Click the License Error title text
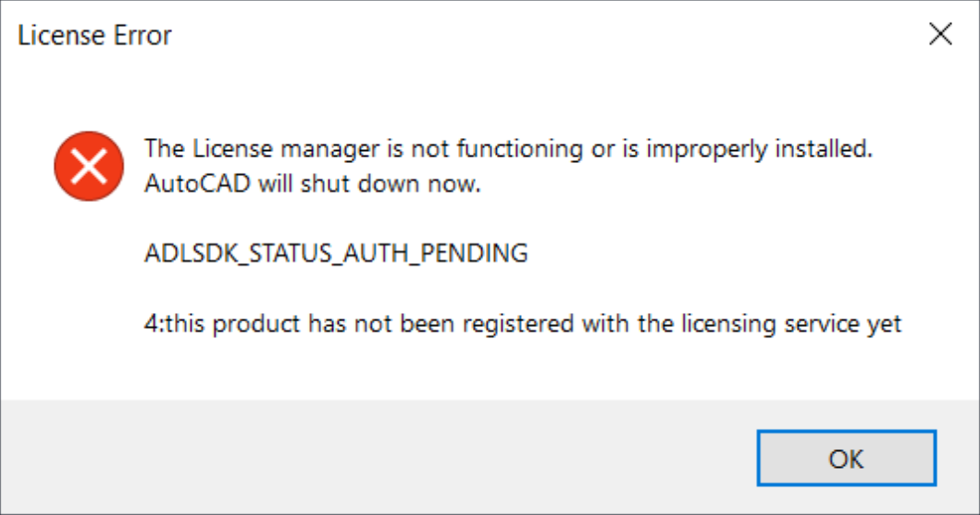Image resolution: width=980 pixels, height=515 pixels. click(95, 36)
